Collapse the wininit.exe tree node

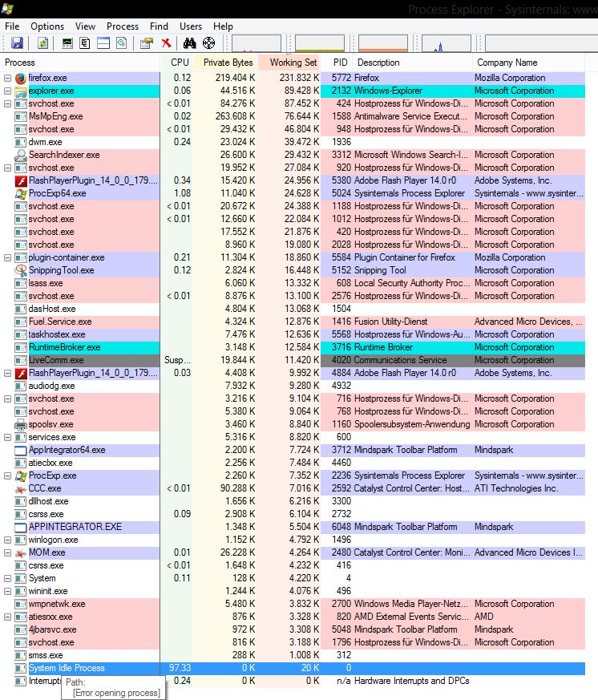(7, 592)
